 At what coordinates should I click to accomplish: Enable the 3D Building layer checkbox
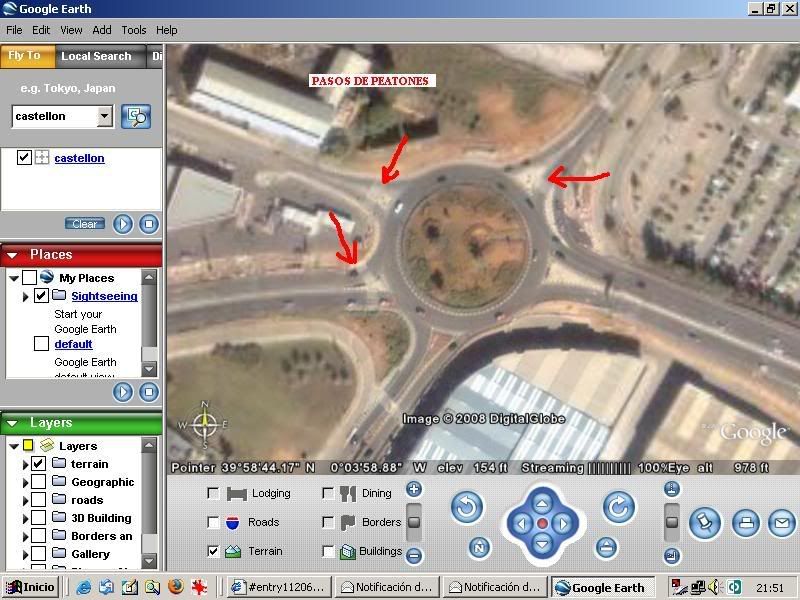pos(38,517)
